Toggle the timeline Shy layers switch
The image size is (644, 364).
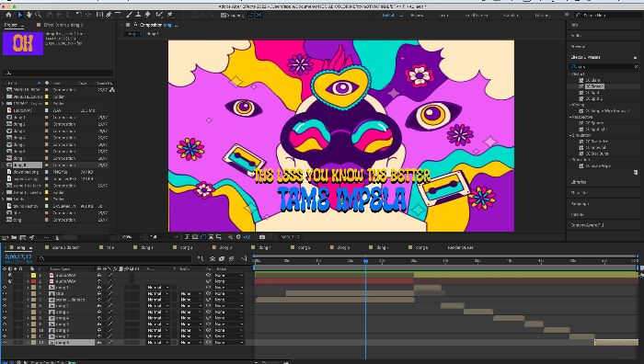coord(213,258)
